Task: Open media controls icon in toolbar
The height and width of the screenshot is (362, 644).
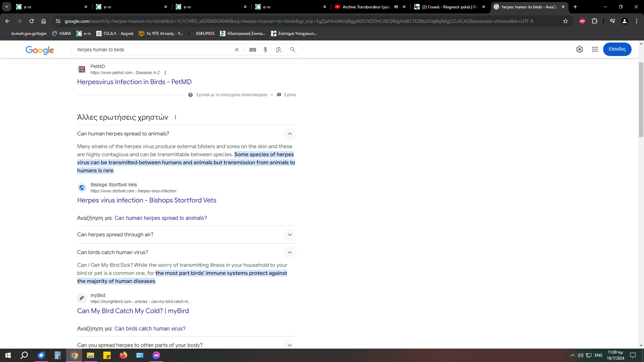Action: [612, 21]
